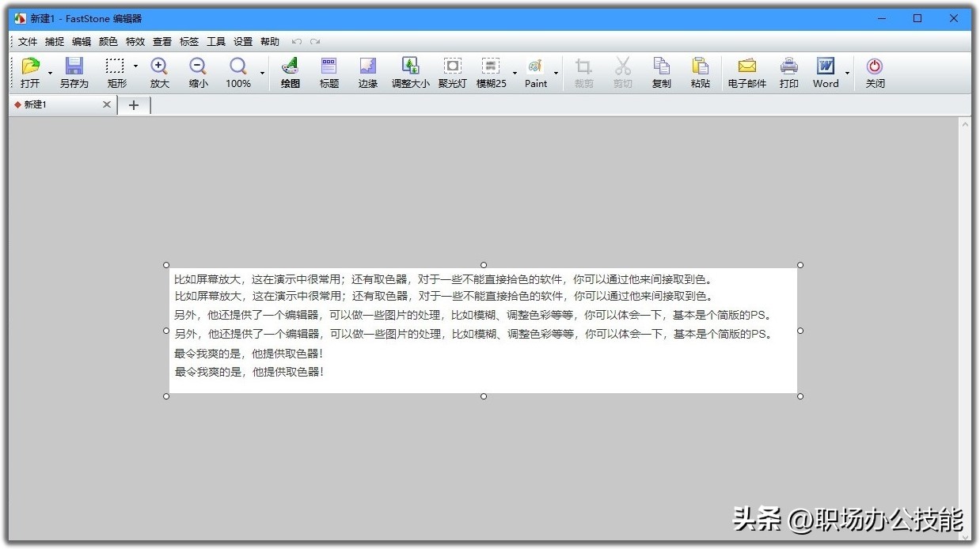Viewport: 980px width, 549px height.
Task: Apply the 模糊25 blur effect
Action: pos(492,71)
